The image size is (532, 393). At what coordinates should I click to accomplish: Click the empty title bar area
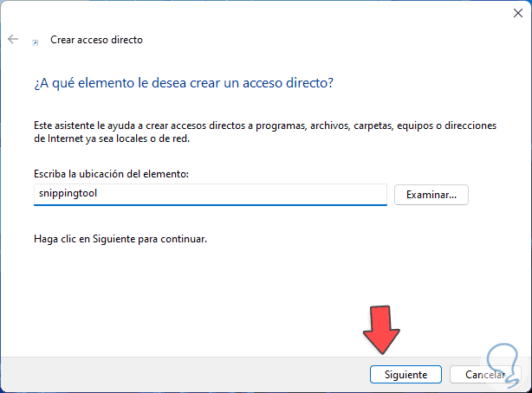pos(260,13)
